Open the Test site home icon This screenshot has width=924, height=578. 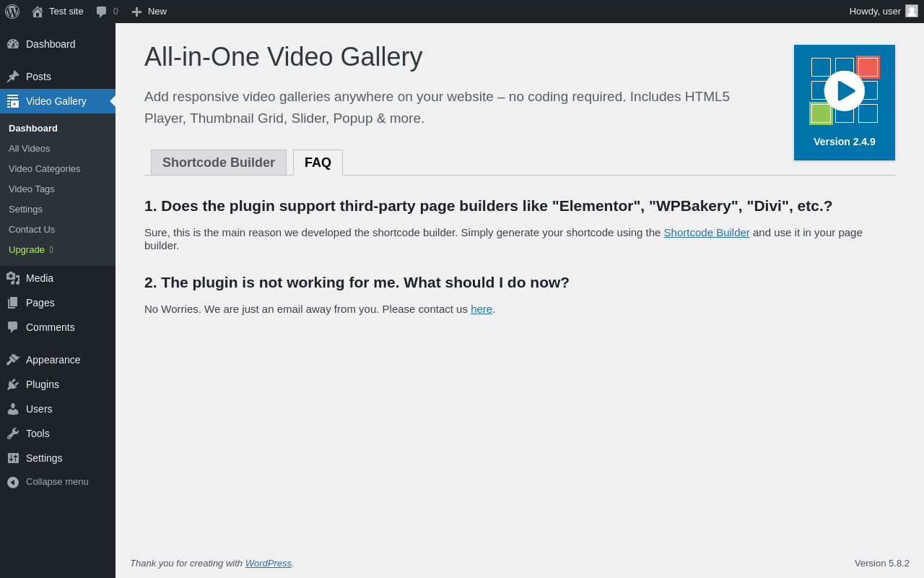pyautogui.click(x=38, y=12)
